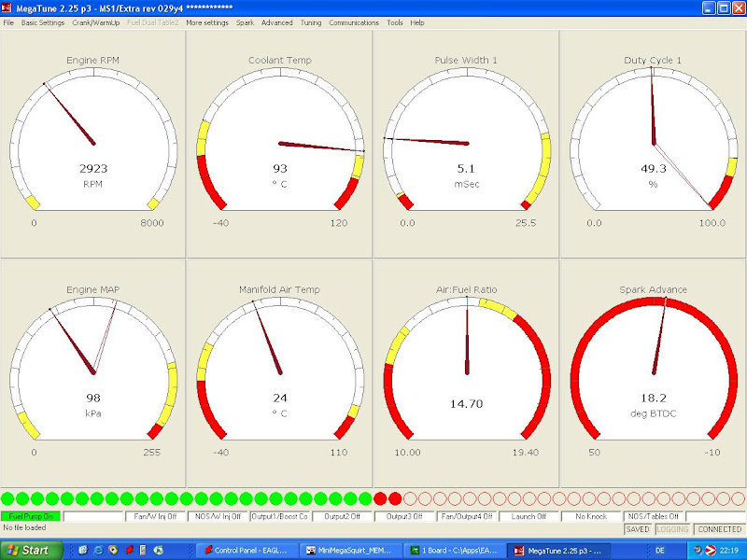
Task: Click the Engine MAP gauge
Action: click(92, 372)
